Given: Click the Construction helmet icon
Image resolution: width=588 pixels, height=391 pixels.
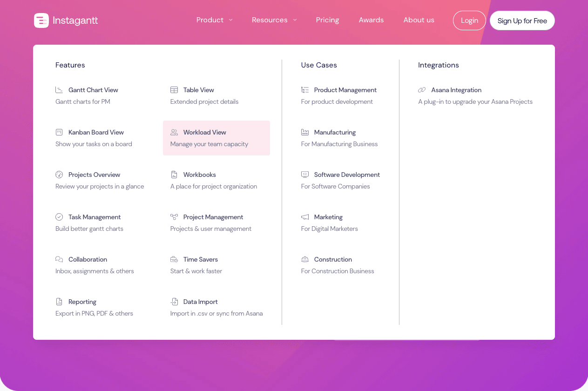Looking at the screenshot, I should point(305,259).
